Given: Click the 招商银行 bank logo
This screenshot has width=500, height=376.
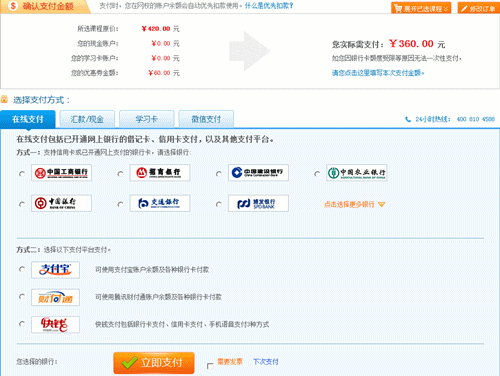Looking at the screenshot, I should 160,173.
